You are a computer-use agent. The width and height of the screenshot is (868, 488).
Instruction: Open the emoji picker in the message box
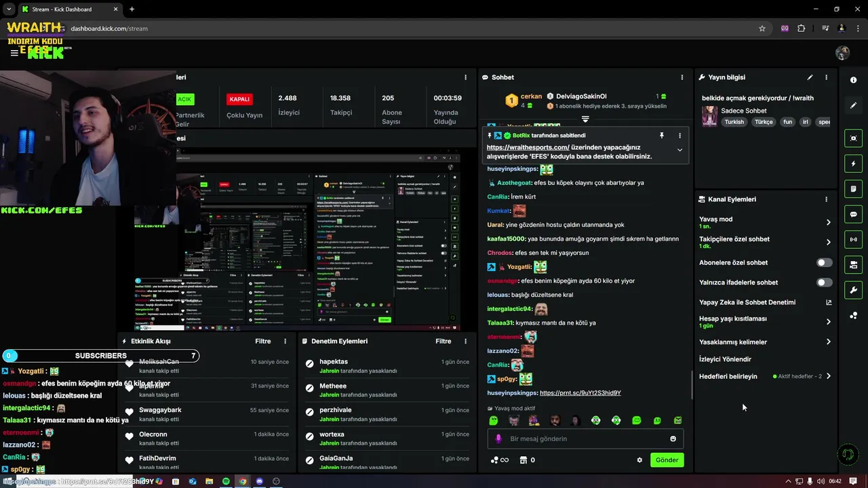click(673, 439)
